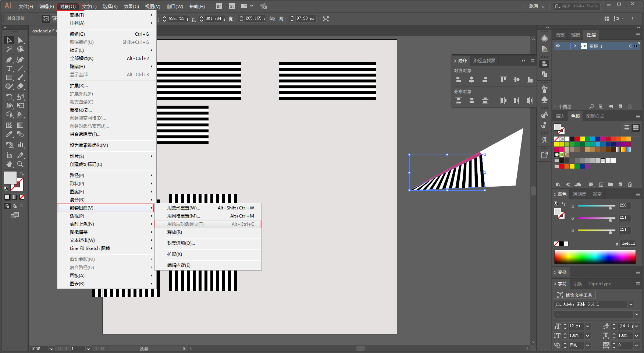Hide 图层 1 using eye icon
The image size is (644, 353).
[x=558, y=46]
